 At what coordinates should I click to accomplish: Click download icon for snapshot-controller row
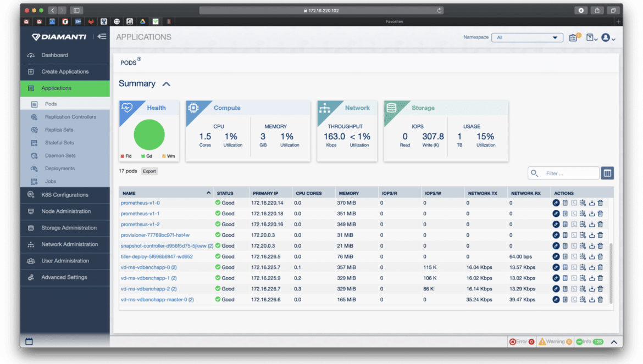pos(592,245)
